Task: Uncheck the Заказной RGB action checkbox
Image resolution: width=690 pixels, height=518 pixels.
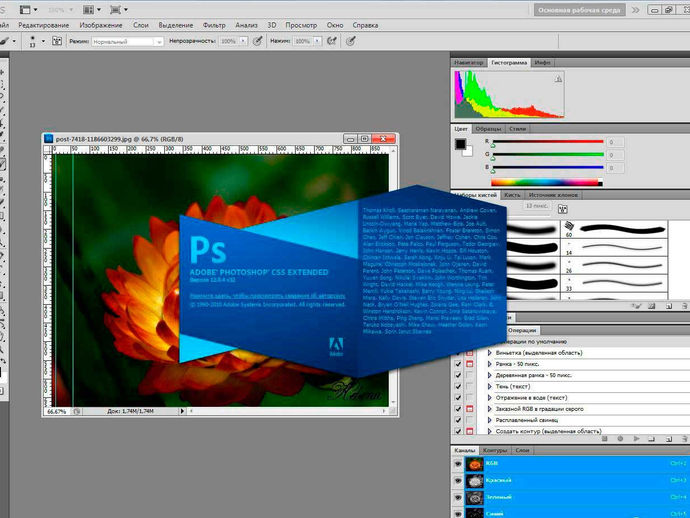Action: pos(458,409)
